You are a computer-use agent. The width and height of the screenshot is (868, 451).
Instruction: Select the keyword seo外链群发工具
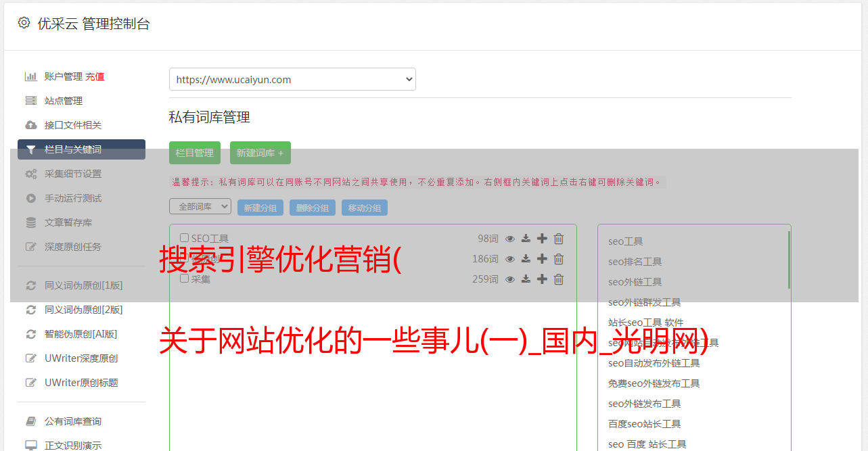click(644, 302)
